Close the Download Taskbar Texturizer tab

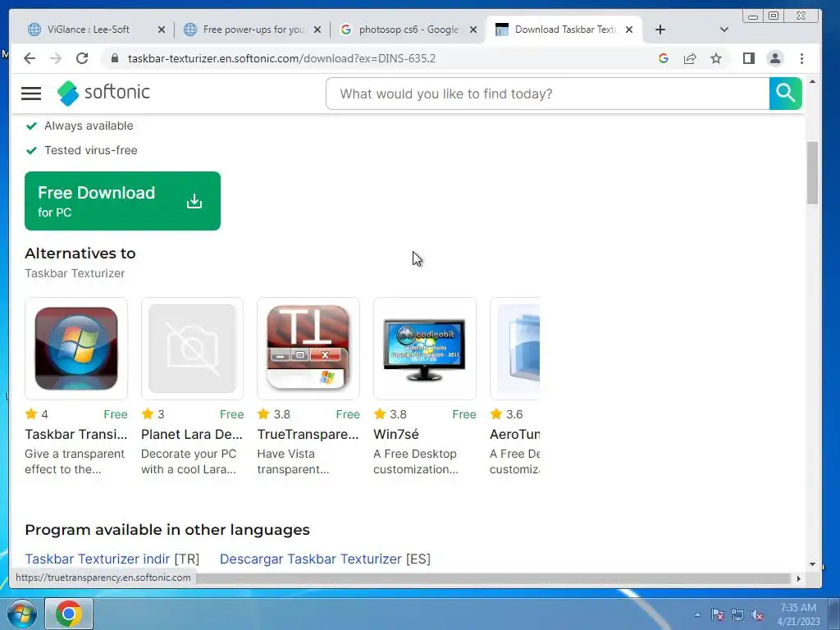(x=629, y=30)
